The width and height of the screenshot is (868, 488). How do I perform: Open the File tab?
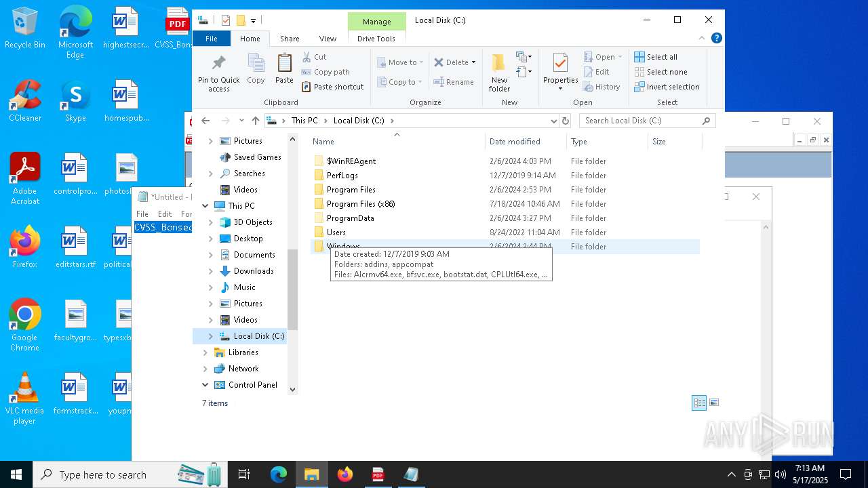tap(212, 39)
